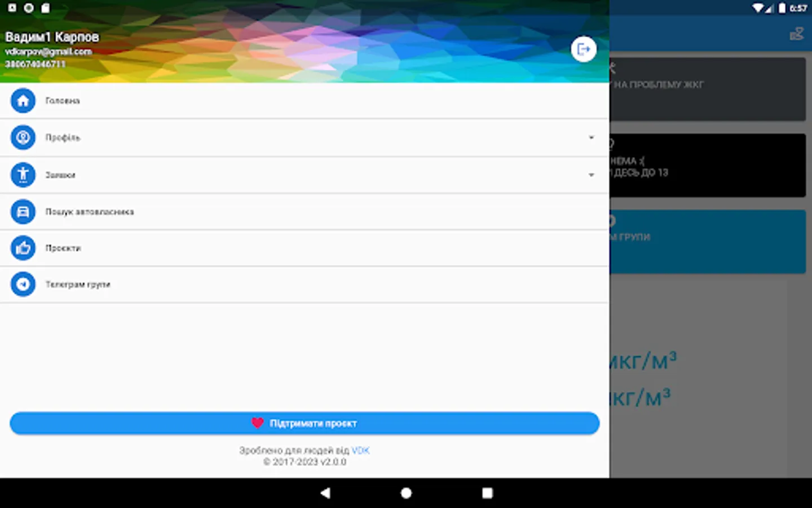Select the Профіль menu label
Screen dimensions: 812x508
tap(63, 138)
